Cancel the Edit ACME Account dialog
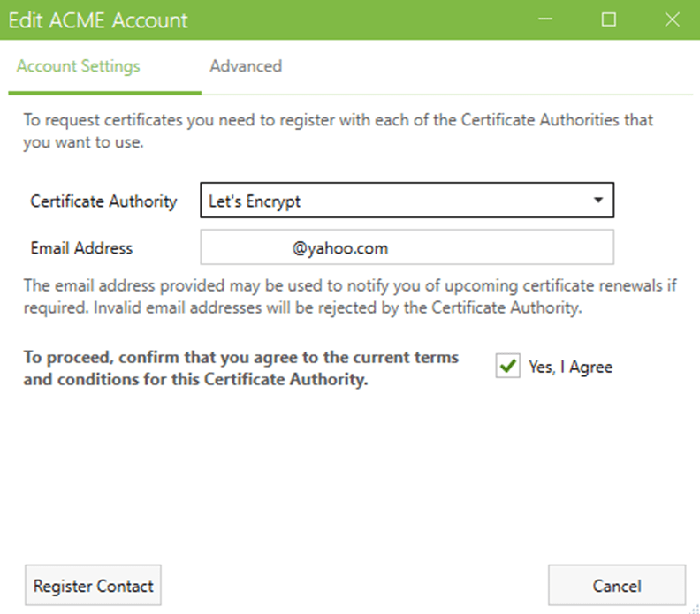The image size is (700, 614). pos(616,586)
